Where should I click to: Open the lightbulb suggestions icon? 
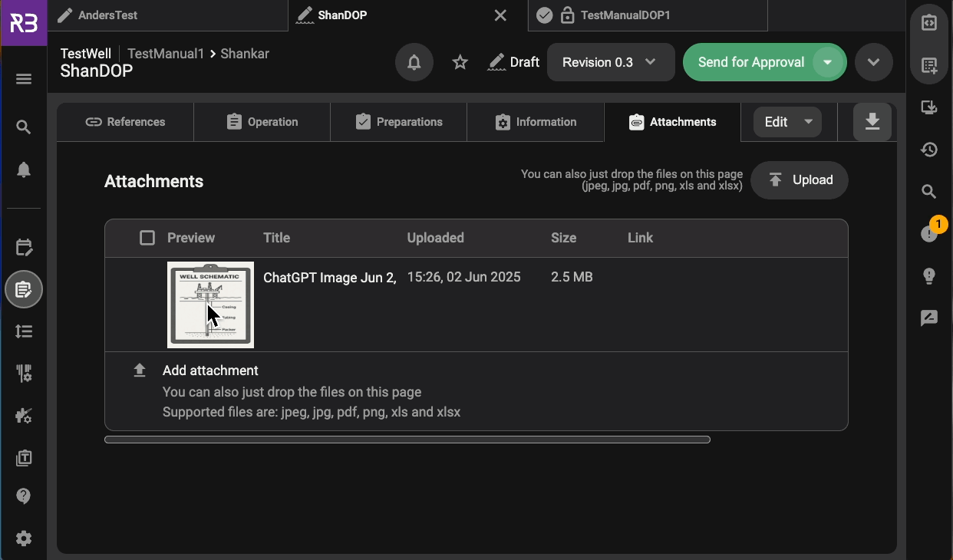928,275
